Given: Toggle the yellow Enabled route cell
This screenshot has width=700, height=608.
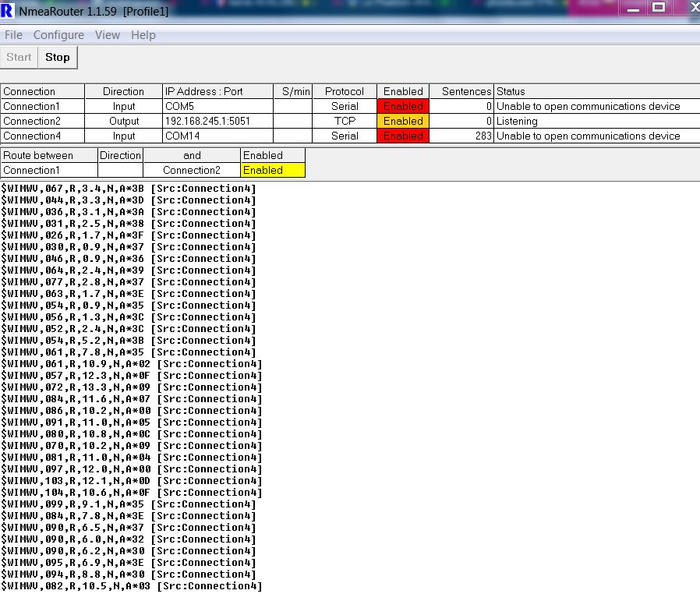Looking at the screenshot, I should (x=273, y=170).
